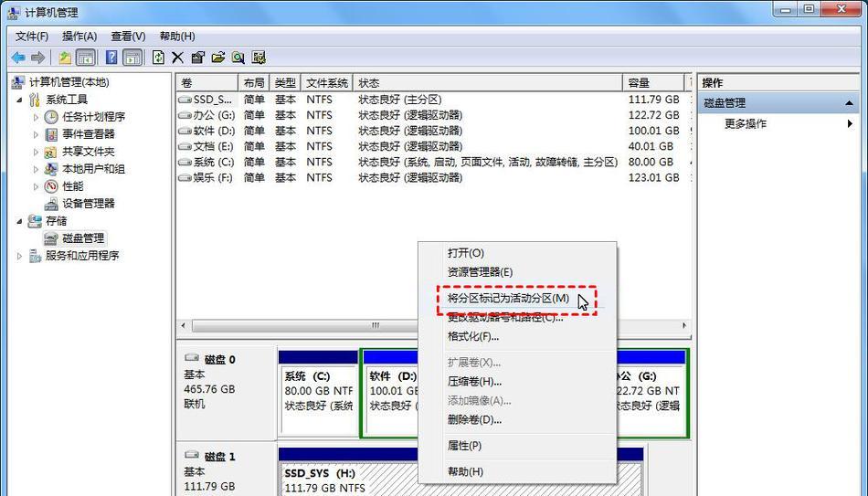Viewport: 868px width, 496px height.
Task: Click the last toolbar icon with checklist
Action: [259, 58]
